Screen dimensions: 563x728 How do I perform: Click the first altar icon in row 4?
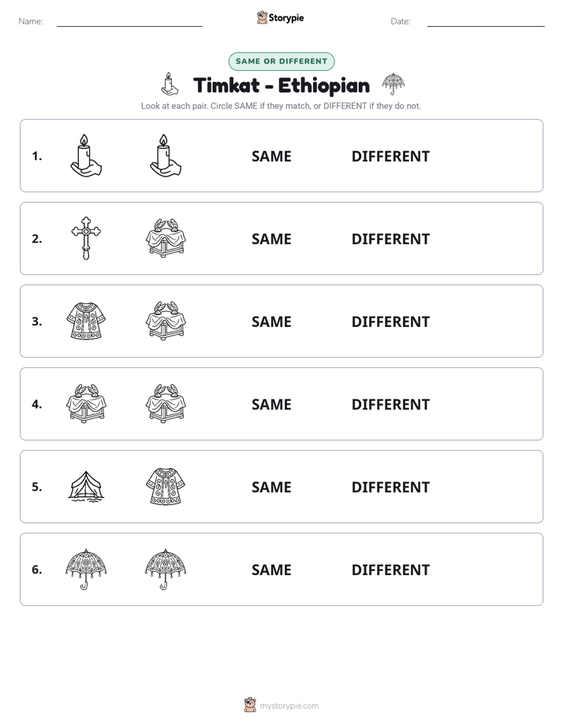pos(86,403)
